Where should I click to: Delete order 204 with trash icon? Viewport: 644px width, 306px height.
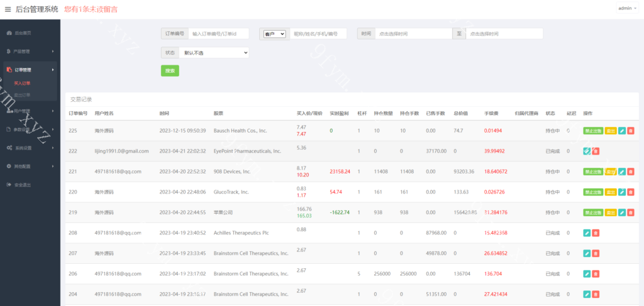[596, 294]
